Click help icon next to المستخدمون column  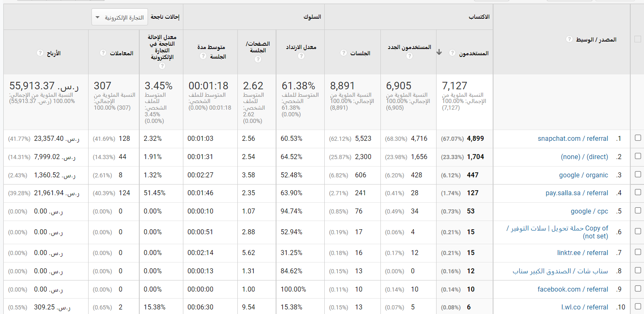pyautogui.click(x=452, y=53)
